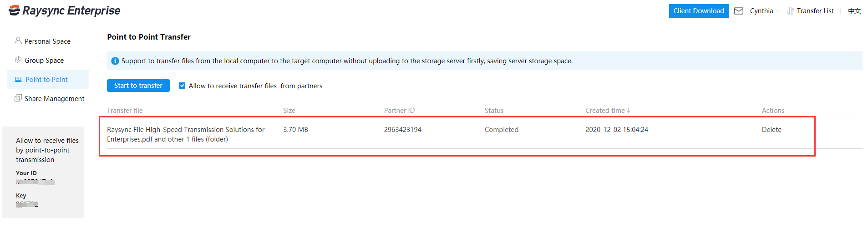Open the mail envelope icon
868x228 pixels.
click(x=739, y=11)
